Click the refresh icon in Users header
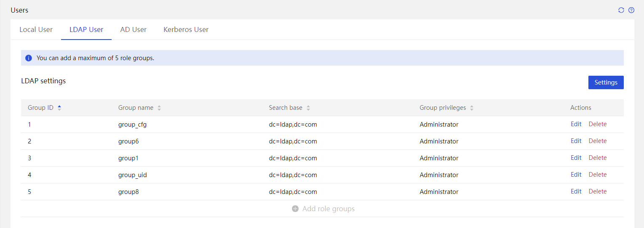This screenshot has height=228, width=644. pyautogui.click(x=621, y=10)
